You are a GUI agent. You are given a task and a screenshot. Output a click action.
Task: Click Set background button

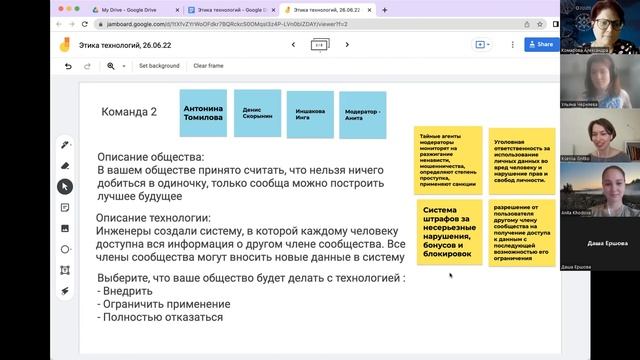(x=159, y=66)
